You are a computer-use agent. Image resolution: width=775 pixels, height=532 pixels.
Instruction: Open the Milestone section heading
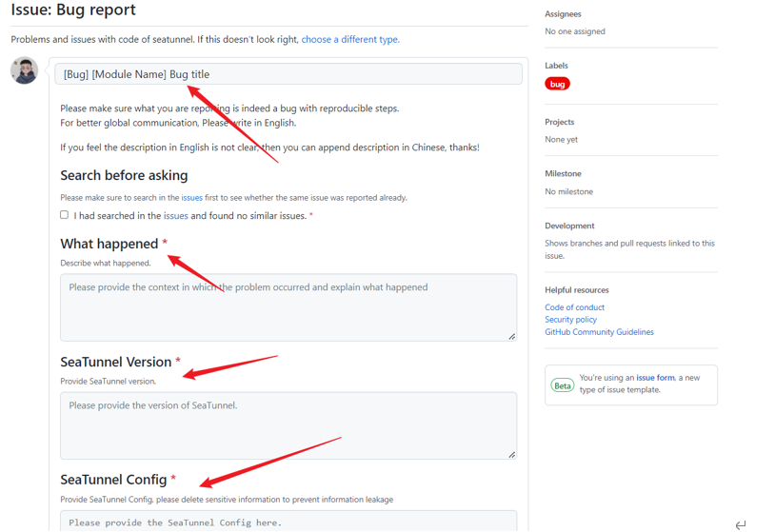click(x=563, y=174)
